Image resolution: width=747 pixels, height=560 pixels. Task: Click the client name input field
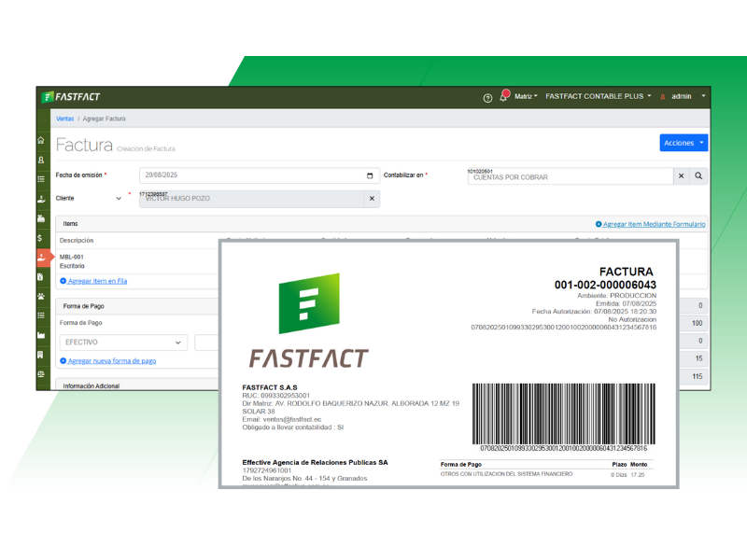click(251, 199)
